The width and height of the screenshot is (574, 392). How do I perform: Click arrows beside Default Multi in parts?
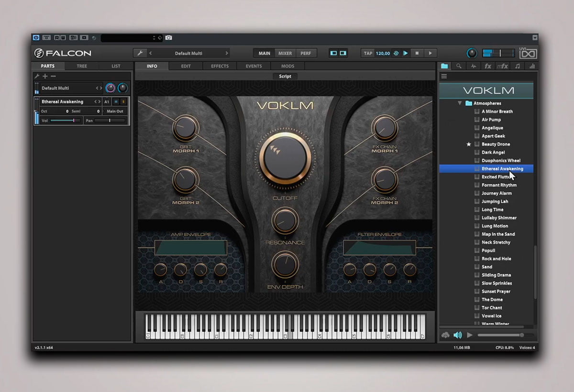[99, 88]
